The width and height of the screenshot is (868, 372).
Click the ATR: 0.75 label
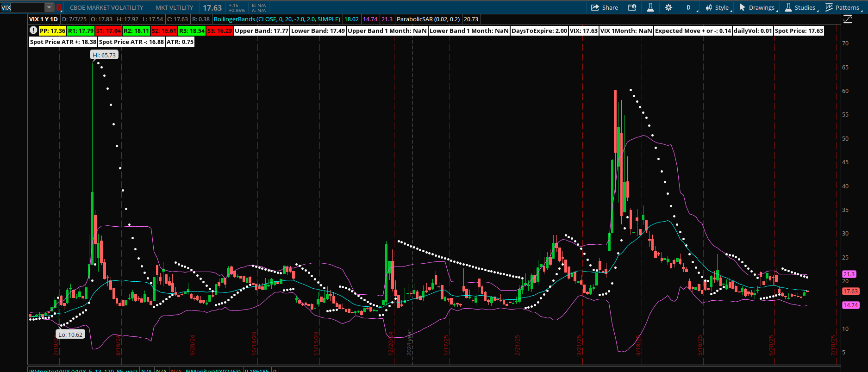coord(180,42)
